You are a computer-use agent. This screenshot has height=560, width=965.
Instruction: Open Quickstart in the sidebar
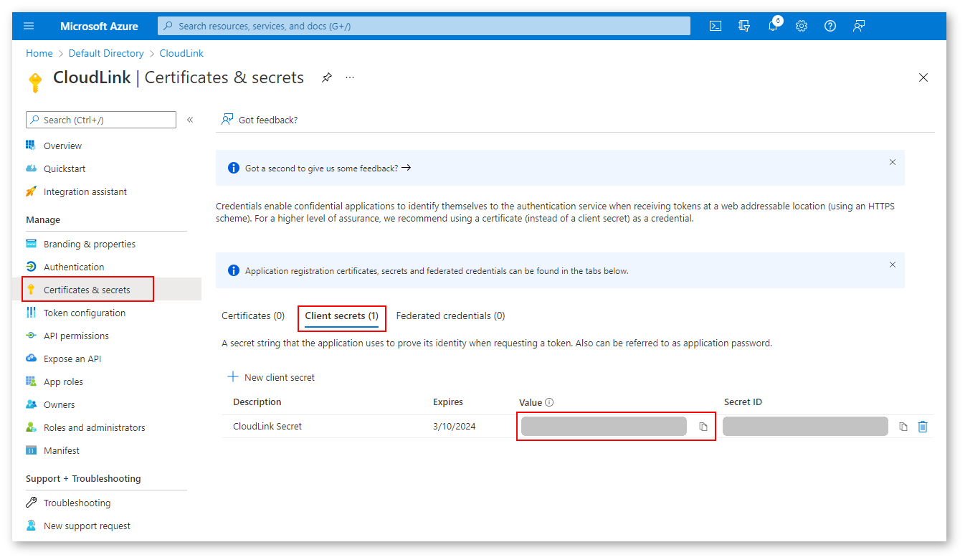pos(65,169)
